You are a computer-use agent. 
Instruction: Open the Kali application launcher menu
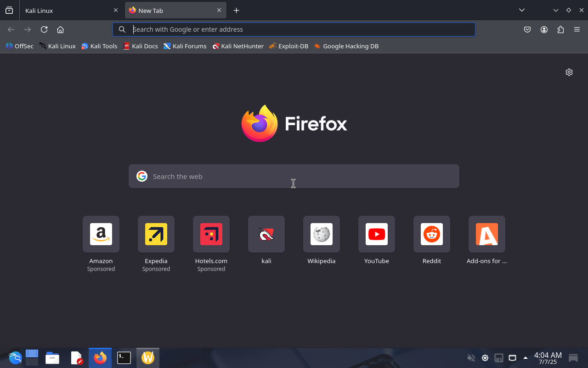(x=15, y=357)
